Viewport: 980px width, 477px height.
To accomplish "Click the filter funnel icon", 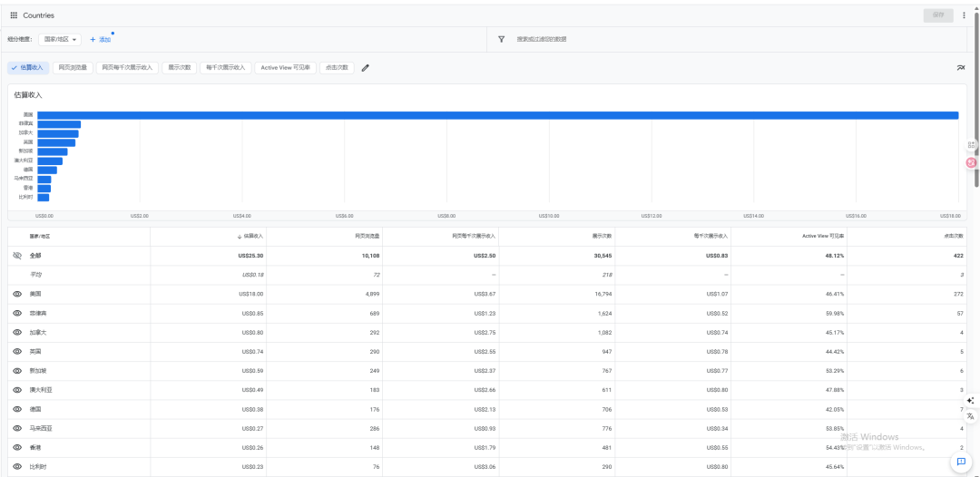I will click(501, 40).
